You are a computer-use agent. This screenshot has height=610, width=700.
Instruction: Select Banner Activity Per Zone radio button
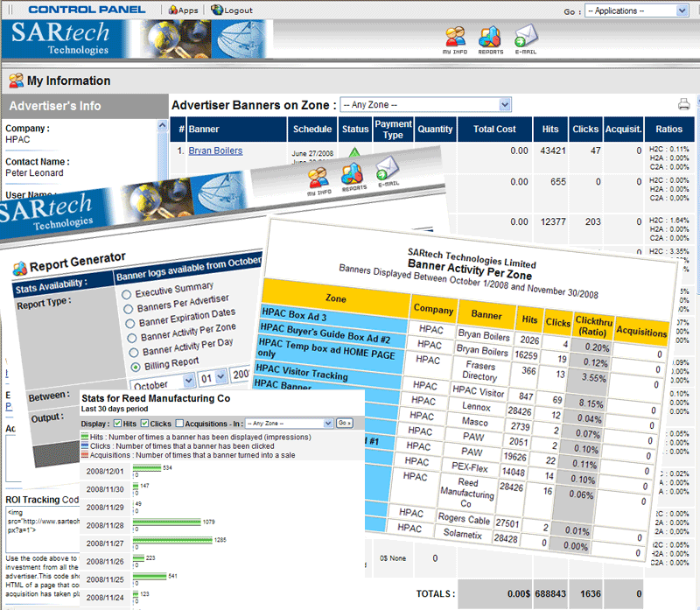(132, 338)
